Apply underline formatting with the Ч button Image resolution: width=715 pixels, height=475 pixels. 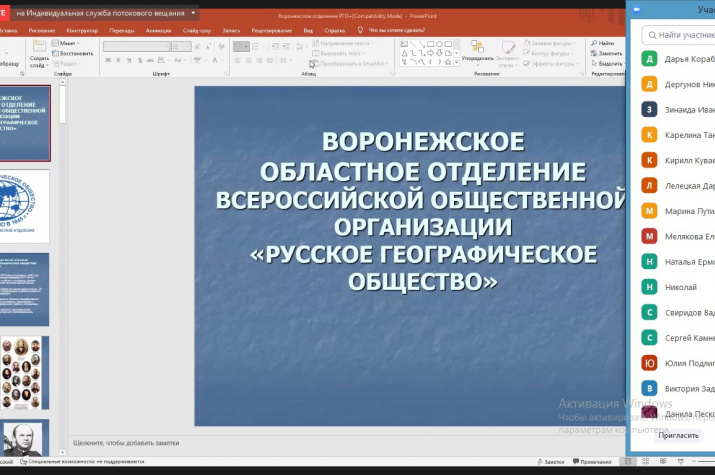point(129,60)
